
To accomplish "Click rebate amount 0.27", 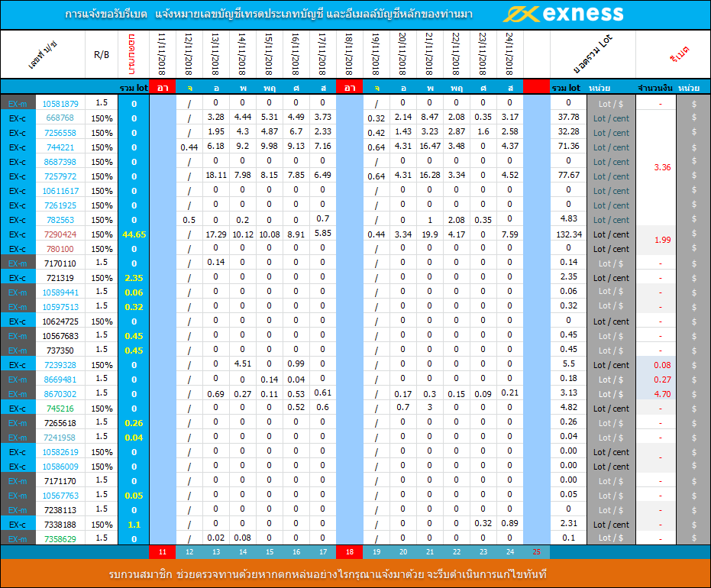I will coord(662,380).
